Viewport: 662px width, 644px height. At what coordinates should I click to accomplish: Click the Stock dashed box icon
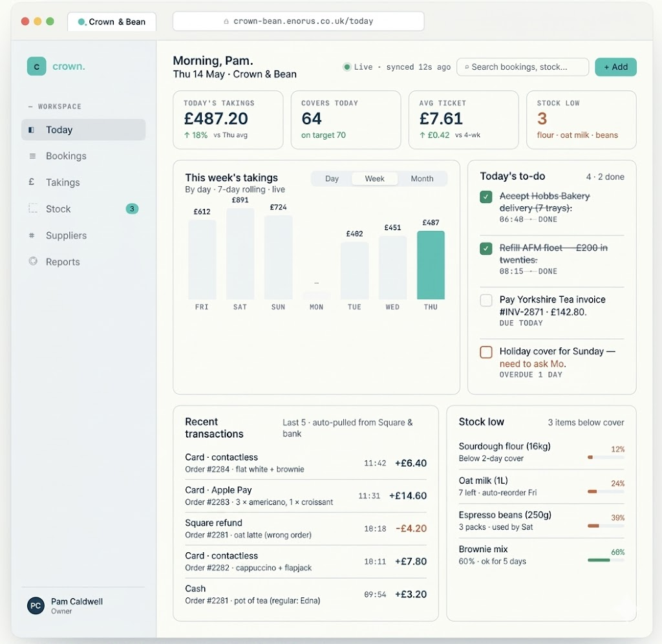(x=32, y=208)
